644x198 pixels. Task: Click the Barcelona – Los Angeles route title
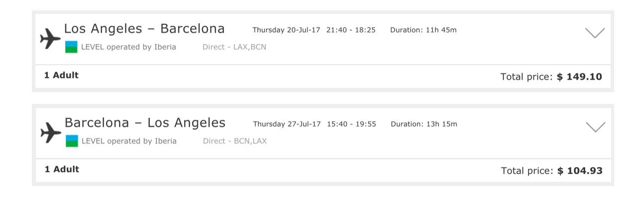pos(145,122)
